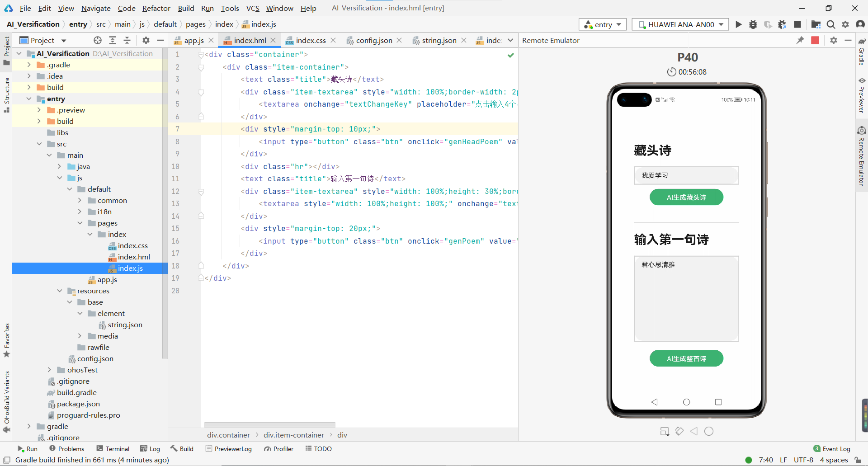
Task: Run the entry configuration with the play icon
Action: pos(738,24)
